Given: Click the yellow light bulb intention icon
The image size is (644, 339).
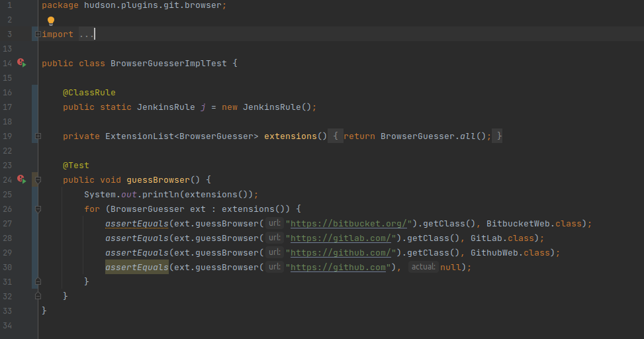Looking at the screenshot, I should [x=50, y=21].
